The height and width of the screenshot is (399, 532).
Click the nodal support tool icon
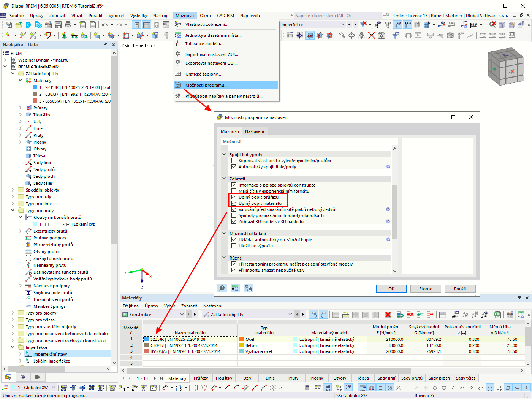click(x=64, y=35)
